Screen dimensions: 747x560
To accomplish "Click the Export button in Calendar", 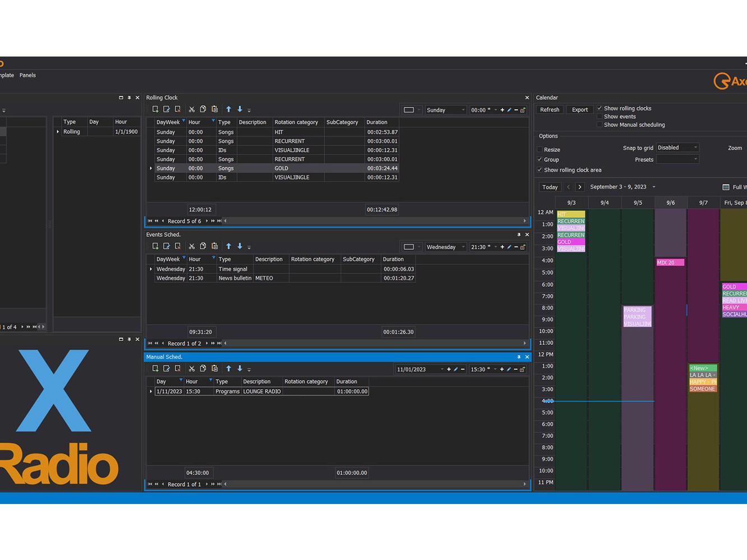I will pyautogui.click(x=579, y=110).
